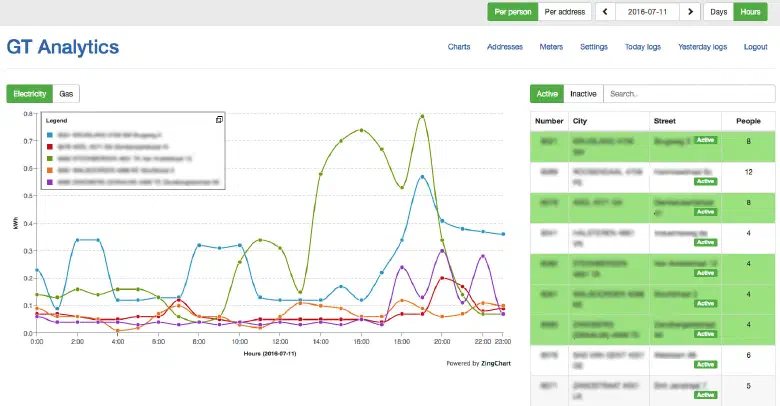Show Gas data
This screenshot has width=780, height=406.
pos(66,94)
